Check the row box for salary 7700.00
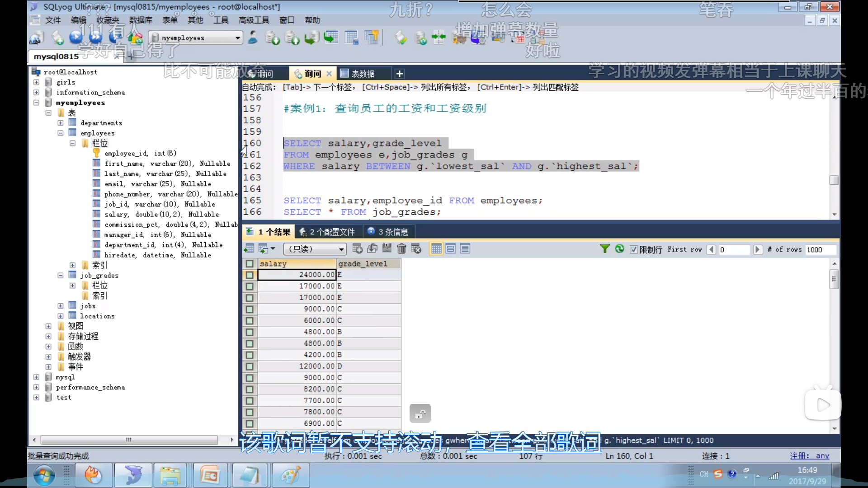868x488 pixels. (x=250, y=401)
